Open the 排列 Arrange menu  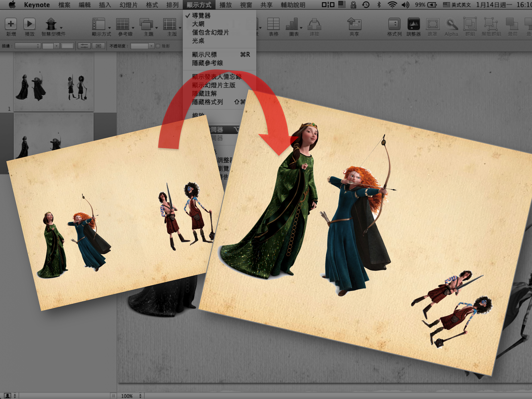pos(172,5)
